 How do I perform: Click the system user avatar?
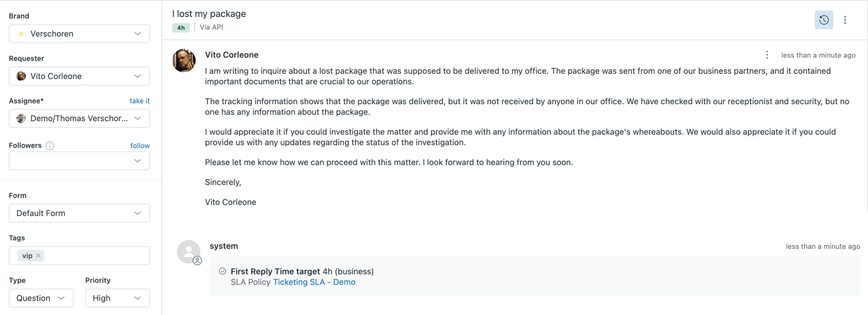[x=189, y=251]
